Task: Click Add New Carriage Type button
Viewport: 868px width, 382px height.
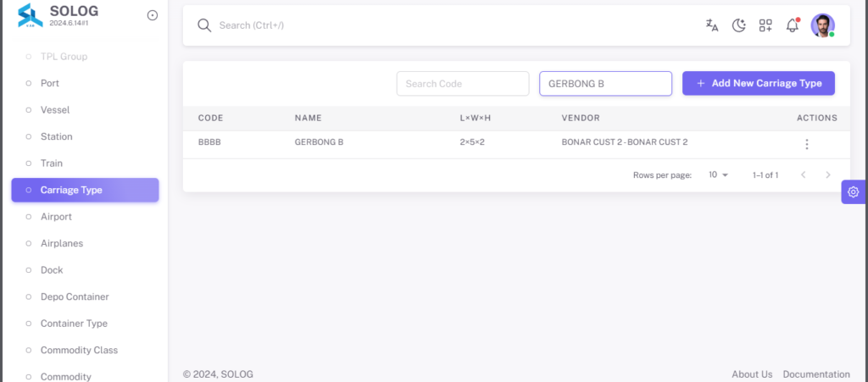Action: pos(759,83)
